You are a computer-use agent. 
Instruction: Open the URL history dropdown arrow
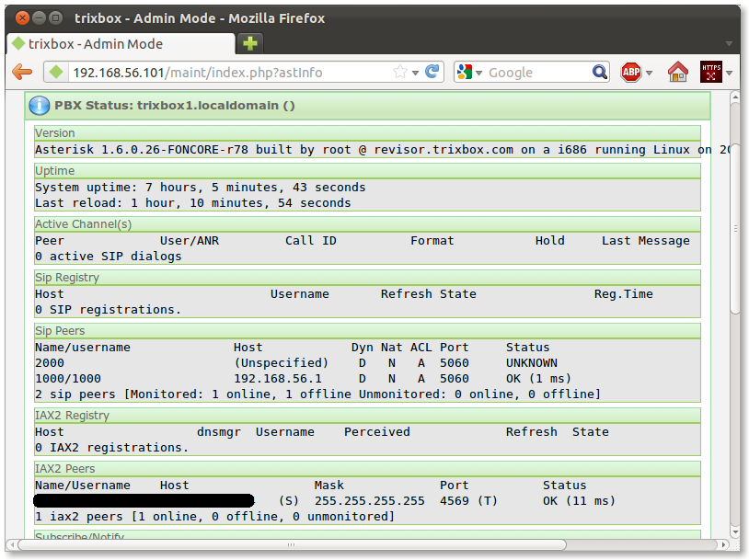point(415,73)
